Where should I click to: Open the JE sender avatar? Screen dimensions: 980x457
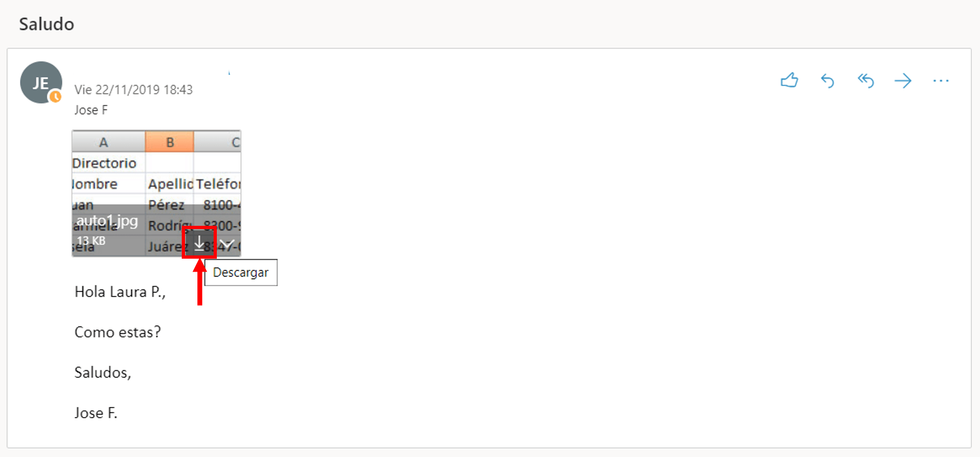click(41, 82)
